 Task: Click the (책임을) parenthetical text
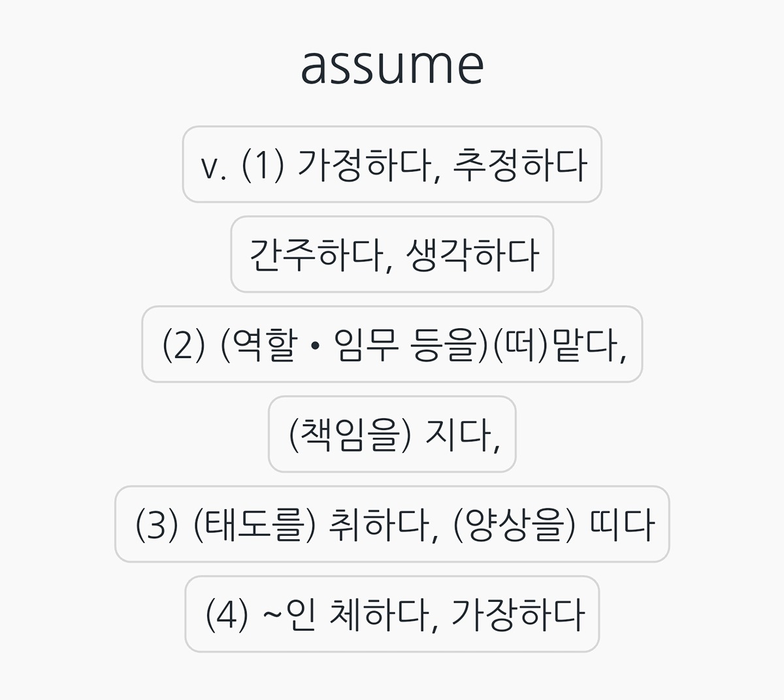point(350,435)
